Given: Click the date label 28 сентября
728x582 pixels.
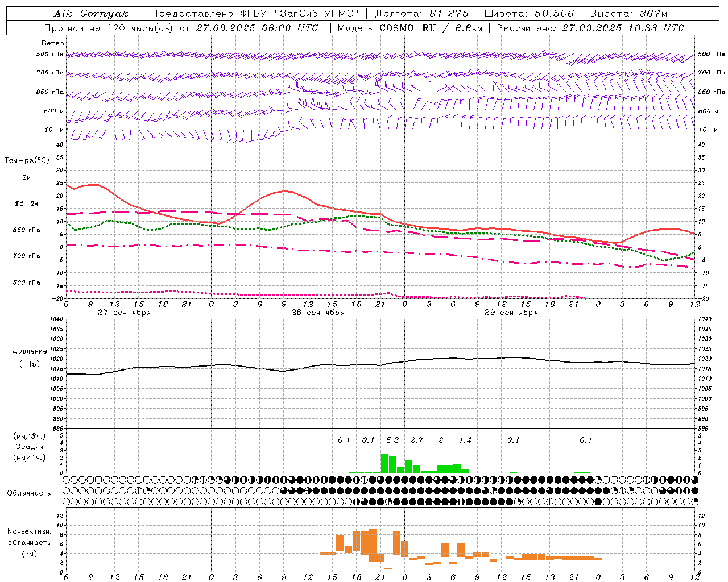Looking at the screenshot, I should [318, 313].
